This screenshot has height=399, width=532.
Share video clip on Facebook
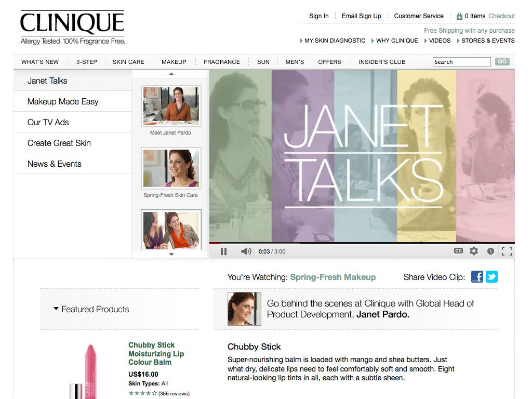[477, 277]
